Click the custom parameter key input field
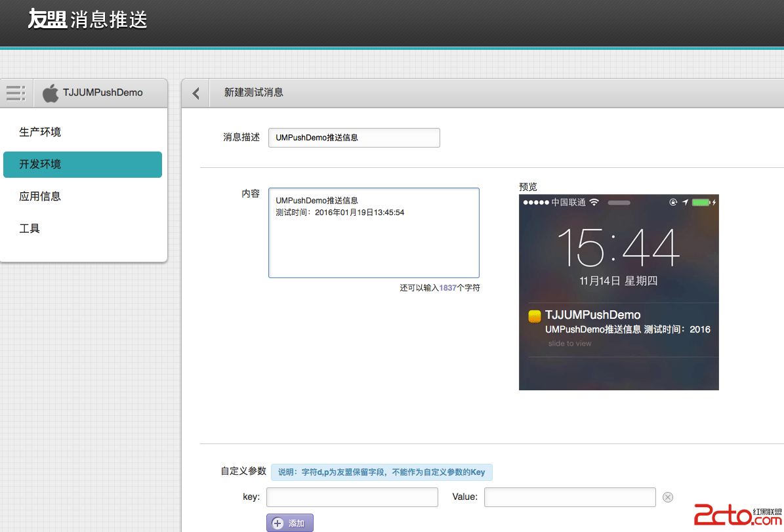The height and width of the screenshot is (532, 784). (352, 497)
